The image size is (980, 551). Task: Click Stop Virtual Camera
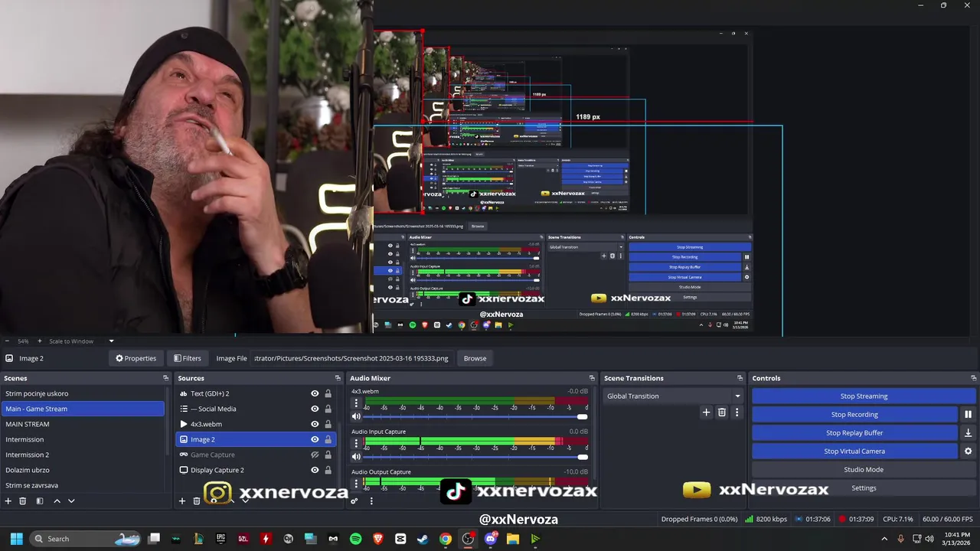click(x=854, y=451)
